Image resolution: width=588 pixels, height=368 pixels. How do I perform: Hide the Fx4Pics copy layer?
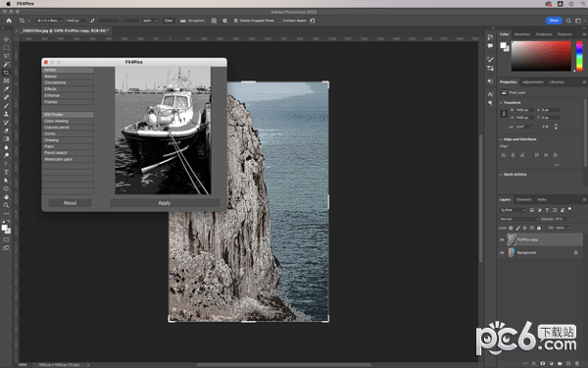point(502,239)
